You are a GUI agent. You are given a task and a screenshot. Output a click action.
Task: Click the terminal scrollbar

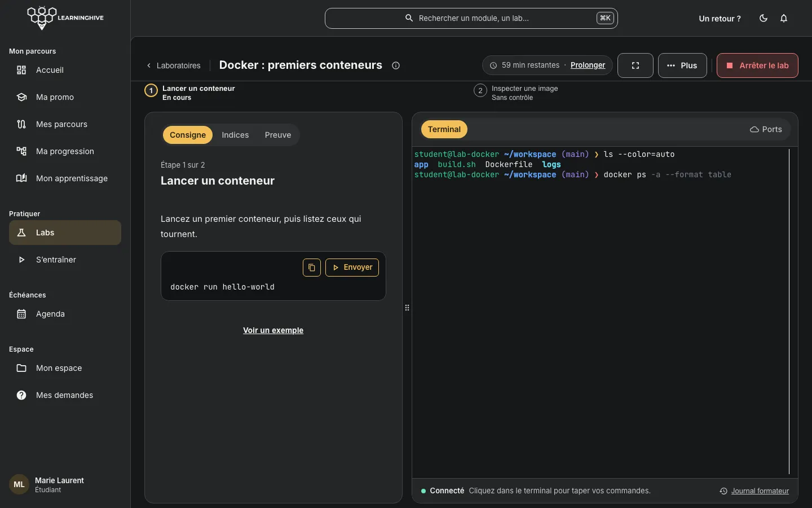pos(789,312)
